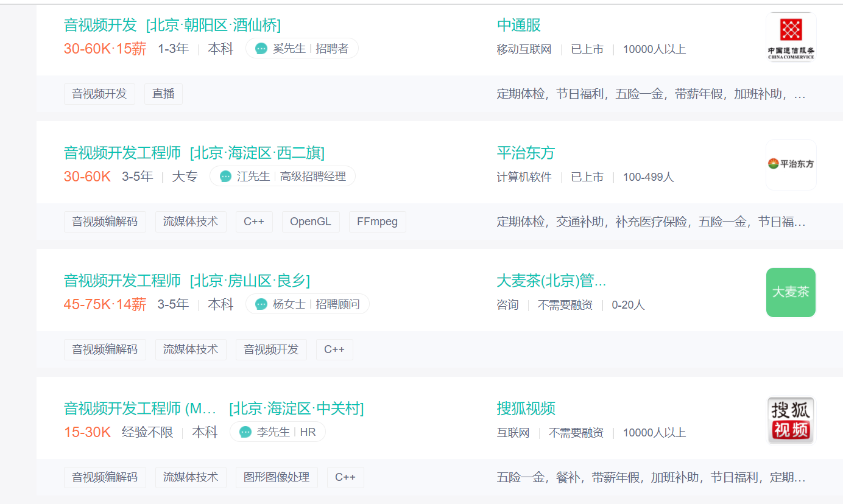Open 搜狐视频 company logo
The image size is (843, 504).
(x=791, y=420)
